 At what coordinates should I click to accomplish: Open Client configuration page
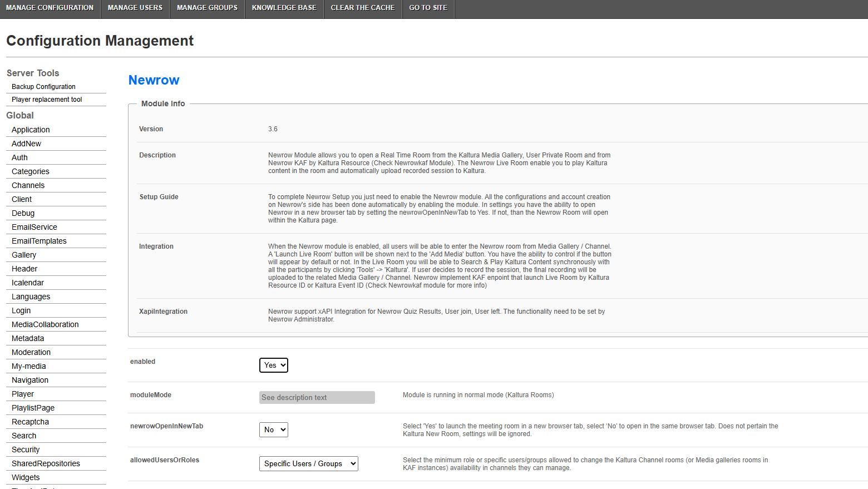(22, 199)
